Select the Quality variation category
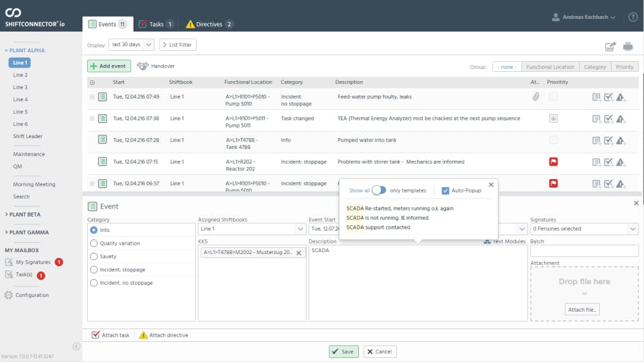The height and width of the screenshot is (362, 644). [x=94, y=243]
